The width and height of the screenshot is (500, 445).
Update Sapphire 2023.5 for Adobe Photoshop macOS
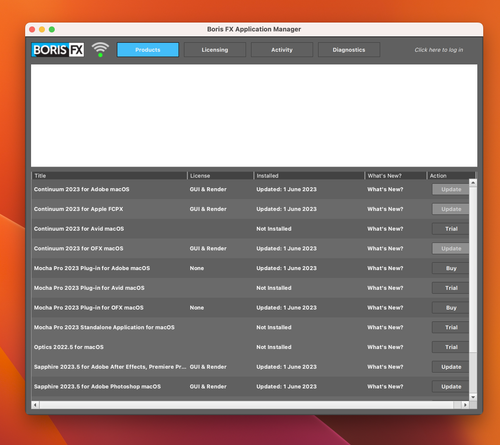pos(451,387)
